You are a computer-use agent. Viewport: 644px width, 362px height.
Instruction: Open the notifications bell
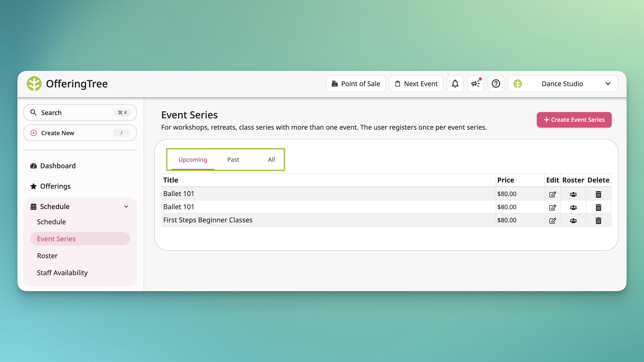(455, 84)
